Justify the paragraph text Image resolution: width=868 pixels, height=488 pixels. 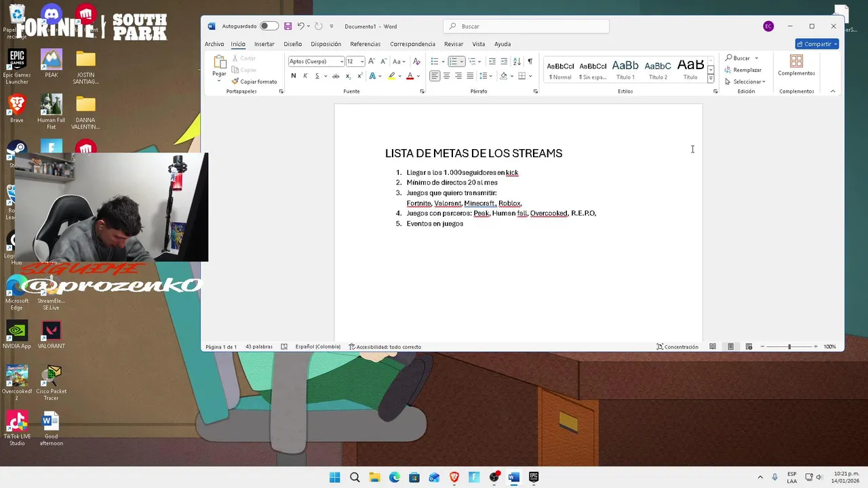coord(470,76)
